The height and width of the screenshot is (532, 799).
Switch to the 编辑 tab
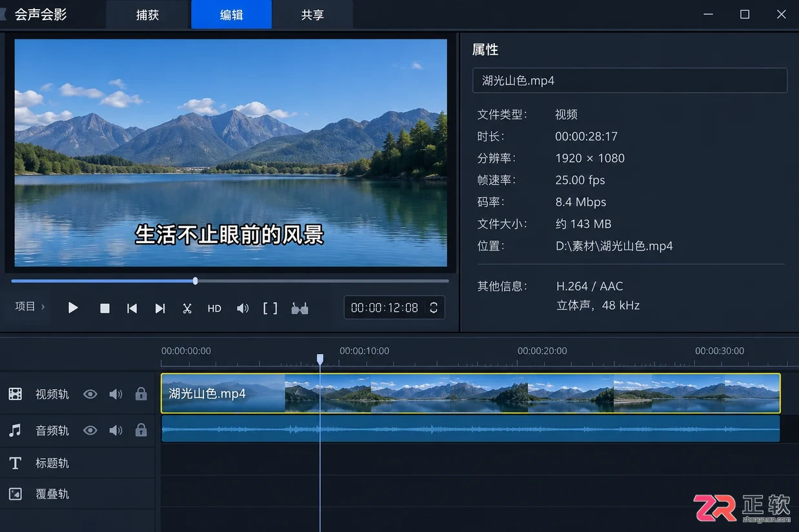pyautogui.click(x=232, y=15)
